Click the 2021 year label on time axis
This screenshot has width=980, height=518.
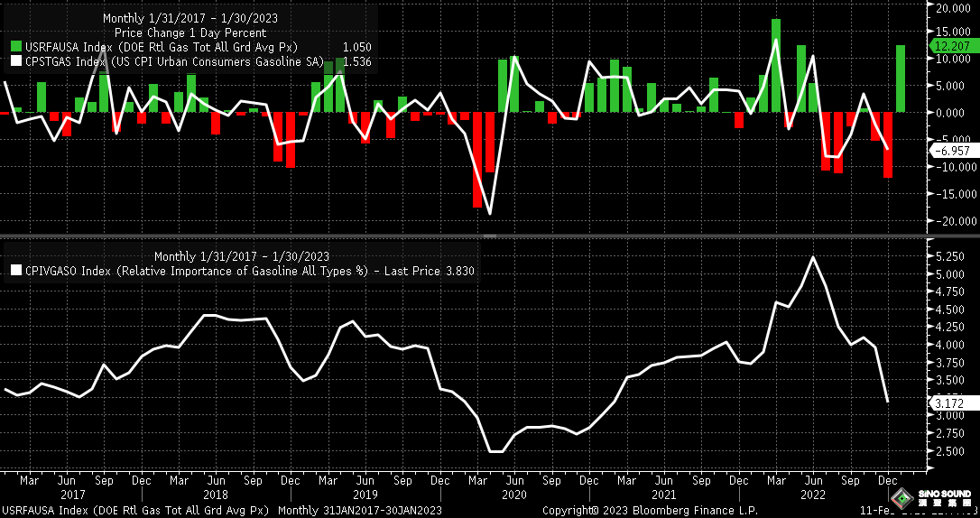click(x=664, y=495)
